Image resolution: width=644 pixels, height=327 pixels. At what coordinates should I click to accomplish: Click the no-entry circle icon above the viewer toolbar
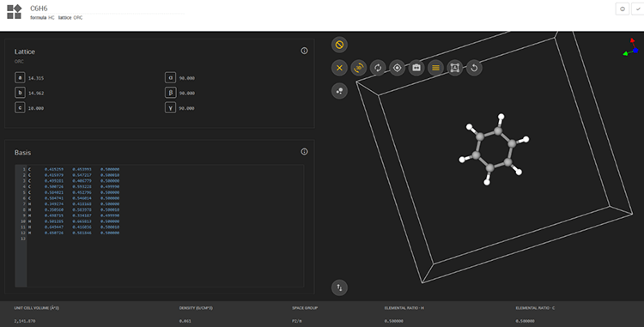pyautogui.click(x=339, y=45)
